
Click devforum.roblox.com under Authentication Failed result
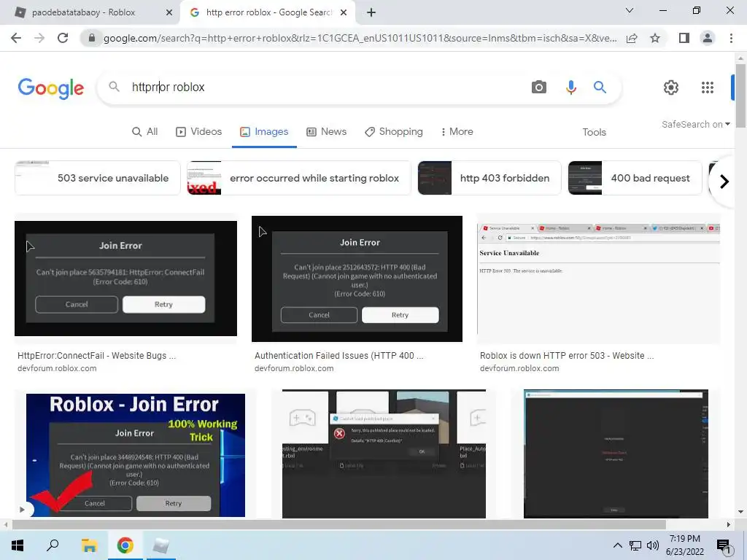pos(294,368)
